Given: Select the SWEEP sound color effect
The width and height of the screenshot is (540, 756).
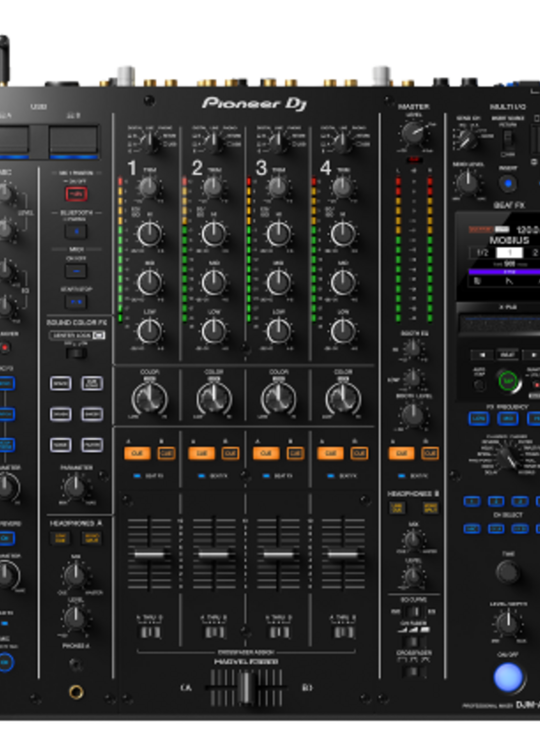Looking at the screenshot, I should pyautogui.click(x=92, y=414).
